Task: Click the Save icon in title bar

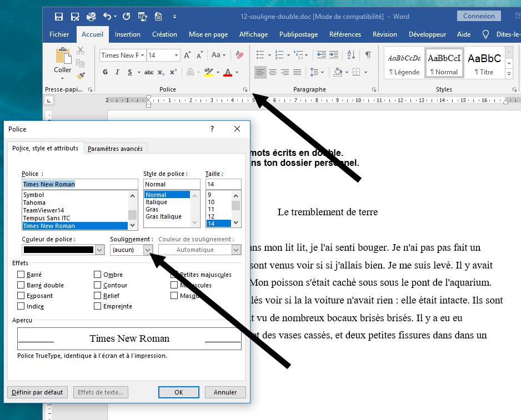Action: pos(59,16)
